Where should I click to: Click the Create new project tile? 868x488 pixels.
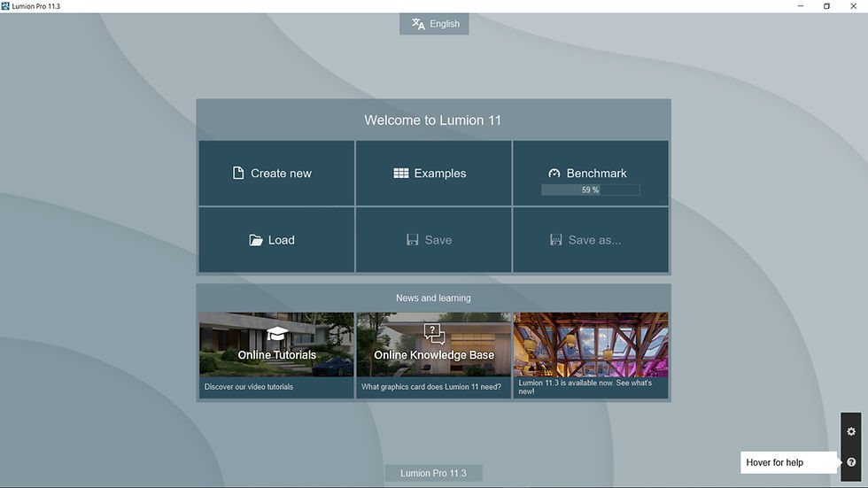(x=276, y=174)
